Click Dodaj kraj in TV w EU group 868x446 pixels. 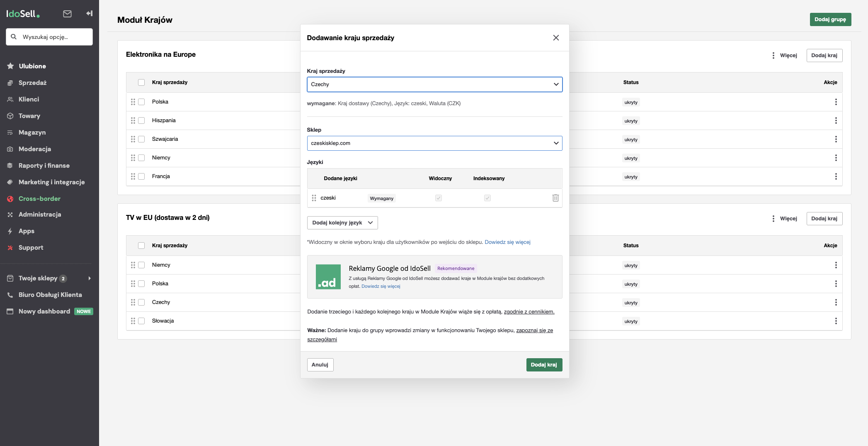pos(824,219)
